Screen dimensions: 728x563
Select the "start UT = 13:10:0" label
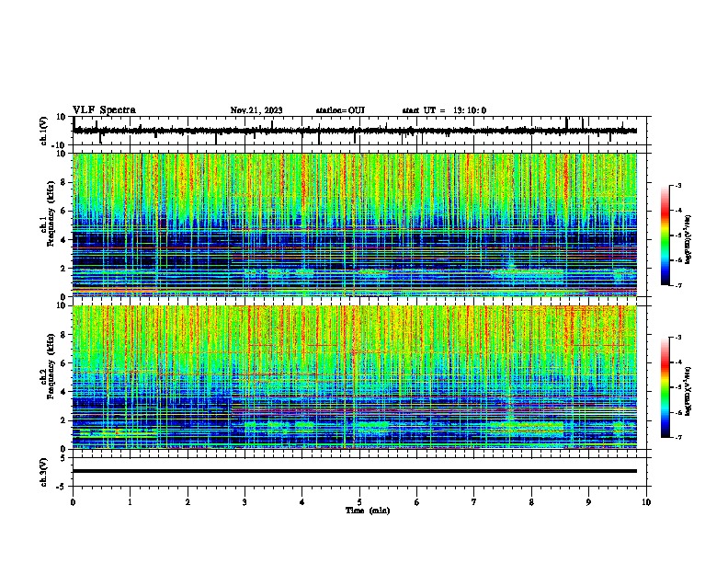tap(444, 110)
